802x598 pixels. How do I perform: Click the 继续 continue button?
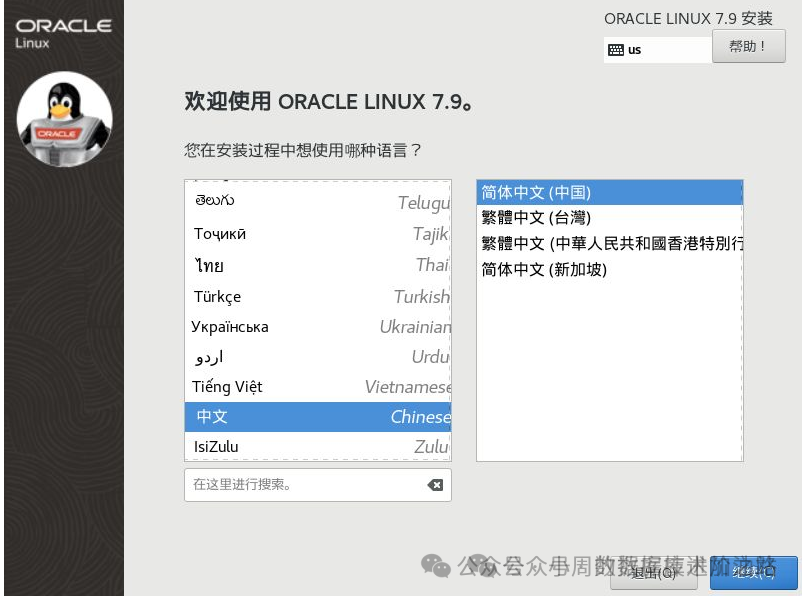tap(753, 573)
